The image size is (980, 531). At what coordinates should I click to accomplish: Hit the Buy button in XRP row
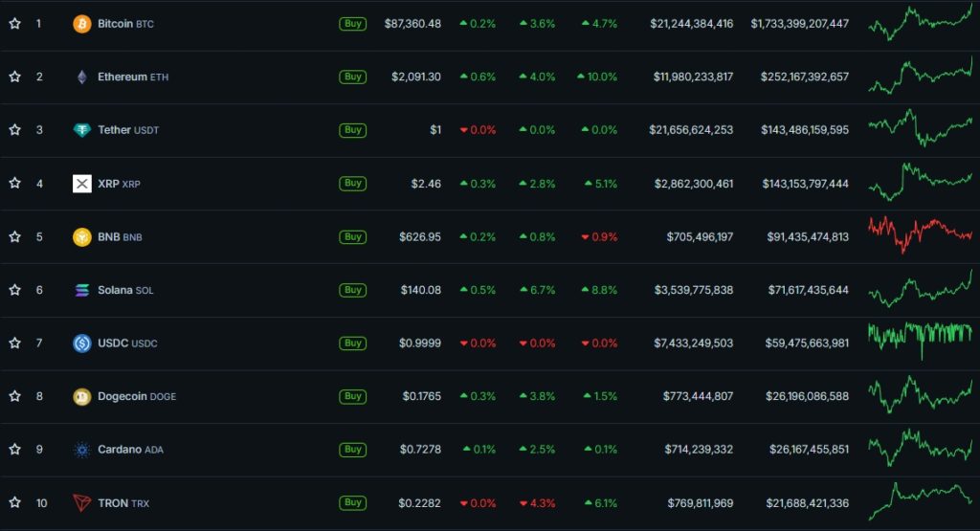pos(353,183)
